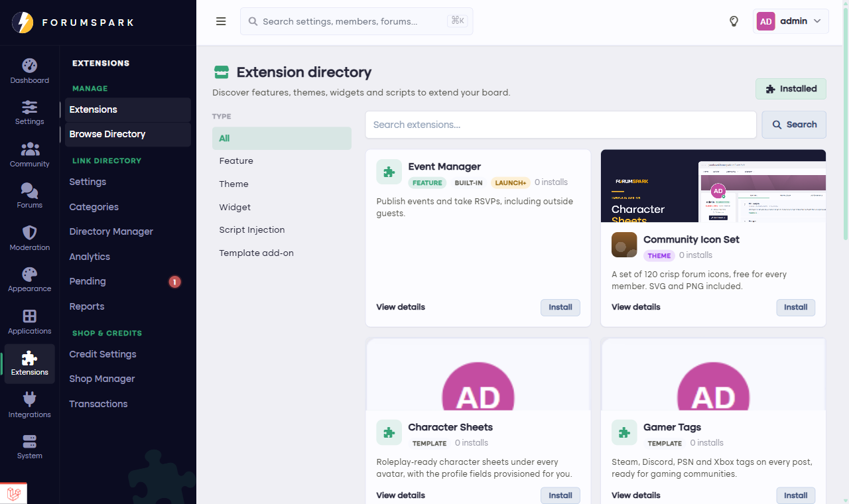Open the Extensions puzzle icon in sidebar

pos(30,358)
